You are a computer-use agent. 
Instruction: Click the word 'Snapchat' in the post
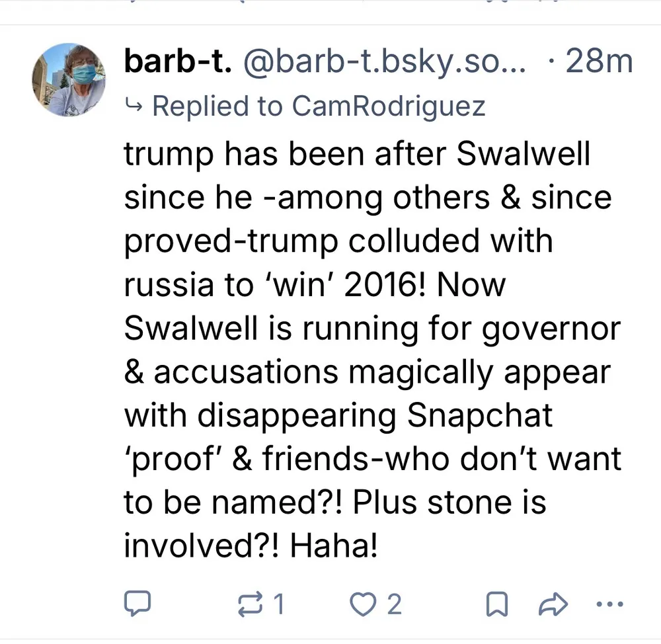click(479, 415)
